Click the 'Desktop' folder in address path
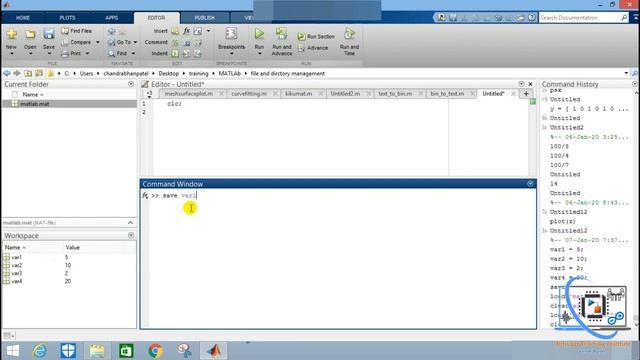Screen dimensions: 640x360 tap(169, 73)
